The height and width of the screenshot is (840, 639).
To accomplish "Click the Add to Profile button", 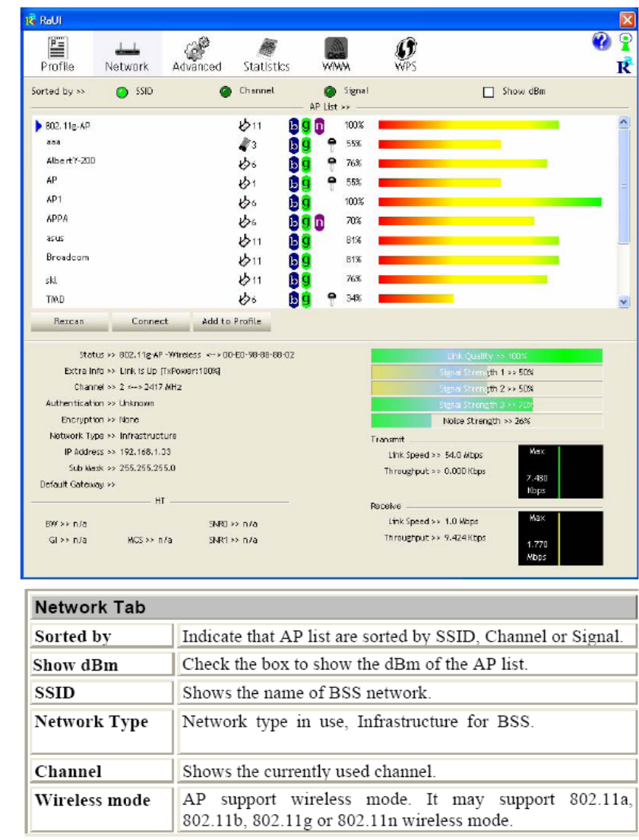I will pos(232,322).
